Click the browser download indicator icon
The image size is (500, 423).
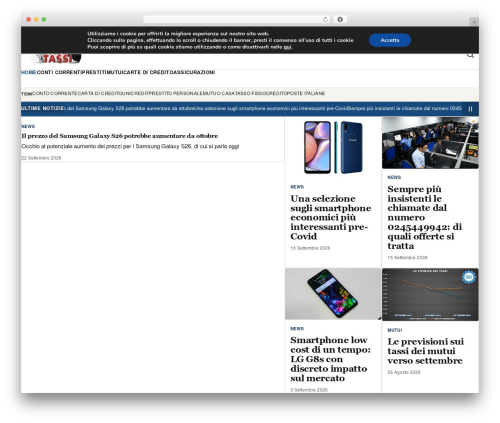340,20
